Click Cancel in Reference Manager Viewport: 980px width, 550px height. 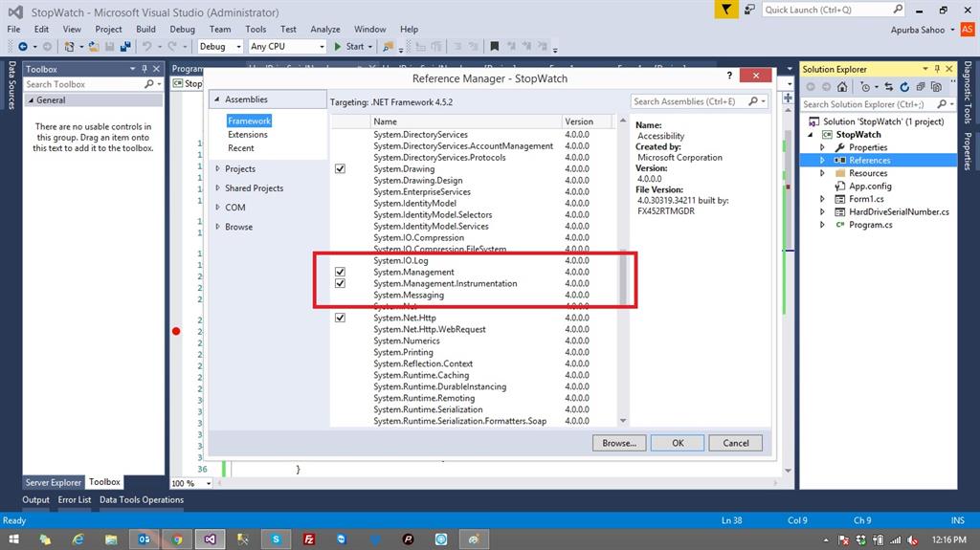click(736, 443)
